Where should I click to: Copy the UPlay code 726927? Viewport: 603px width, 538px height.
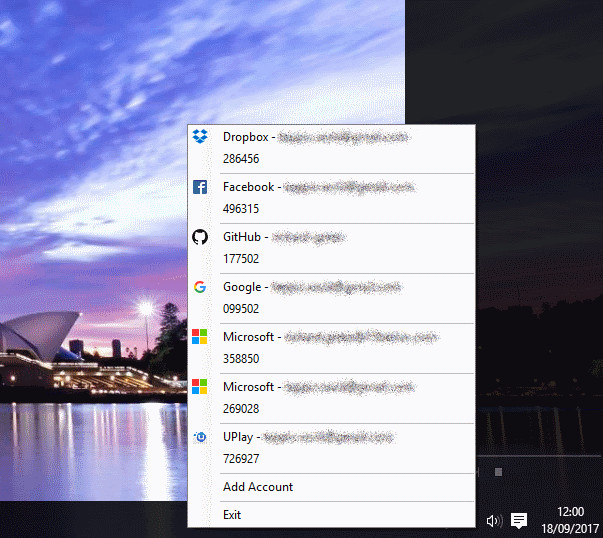pyautogui.click(x=241, y=459)
